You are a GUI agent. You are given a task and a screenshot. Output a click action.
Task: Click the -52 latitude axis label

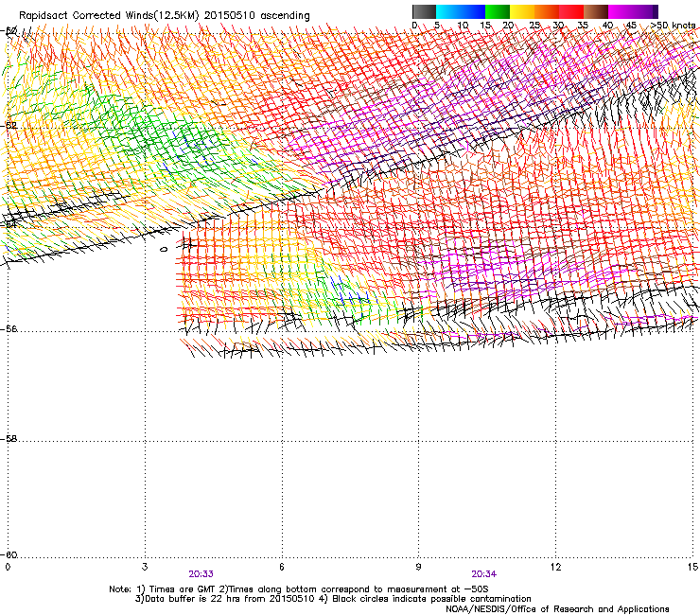(9, 126)
